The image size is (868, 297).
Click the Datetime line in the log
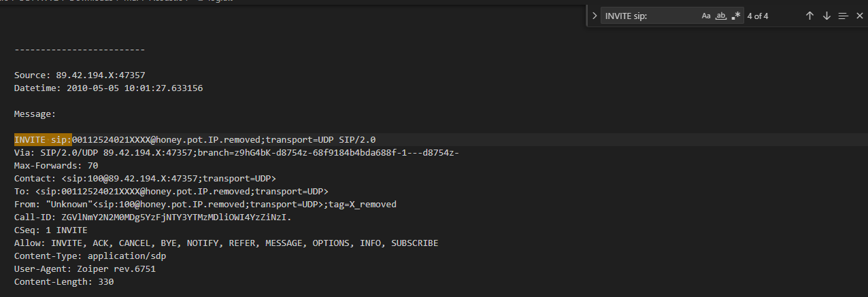click(108, 88)
